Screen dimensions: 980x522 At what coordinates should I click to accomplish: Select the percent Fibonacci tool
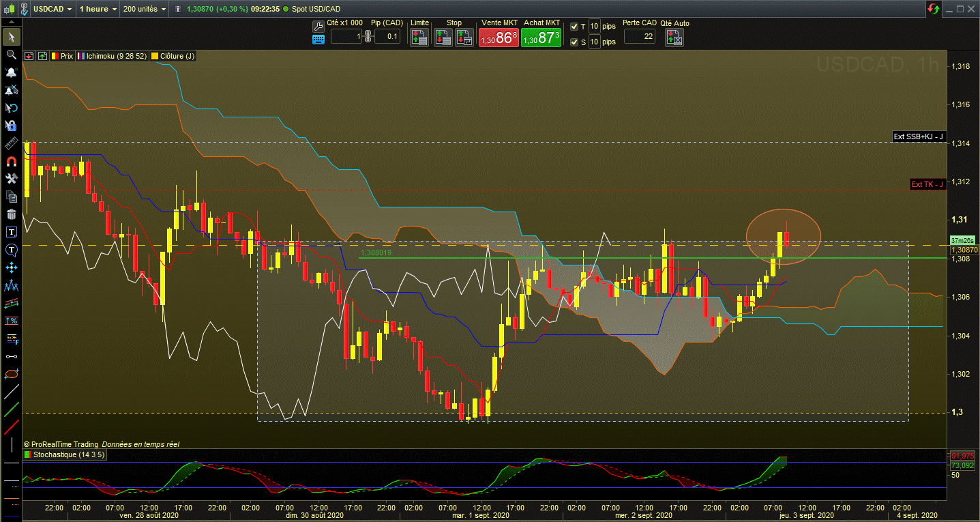(x=11, y=321)
